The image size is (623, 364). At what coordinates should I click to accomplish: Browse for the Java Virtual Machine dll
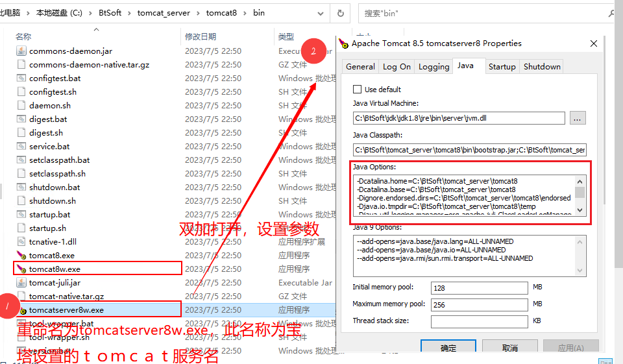(x=578, y=118)
